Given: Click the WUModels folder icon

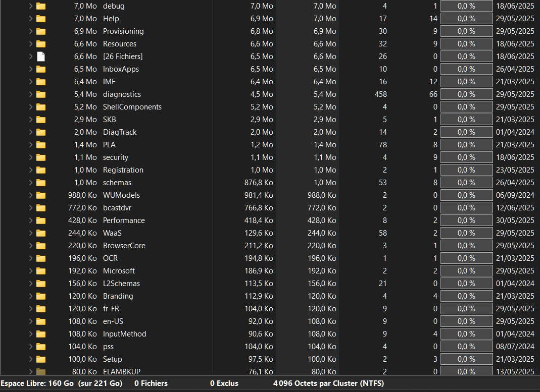Looking at the screenshot, I should (41, 195).
